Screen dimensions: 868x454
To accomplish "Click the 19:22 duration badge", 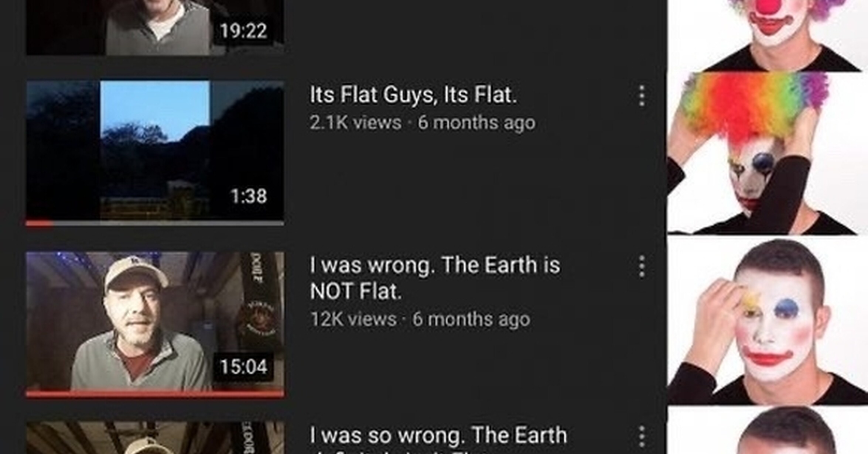I will pyautogui.click(x=243, y=31).
